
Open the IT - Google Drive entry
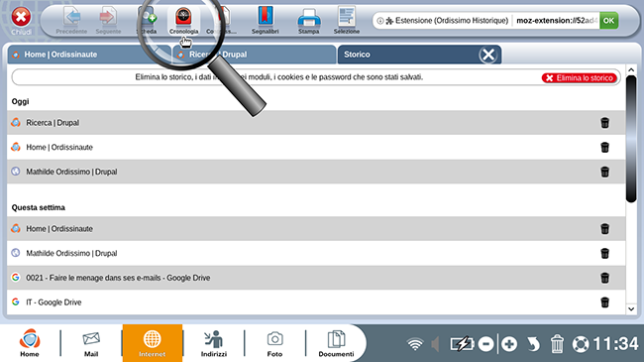pos(54,302)
